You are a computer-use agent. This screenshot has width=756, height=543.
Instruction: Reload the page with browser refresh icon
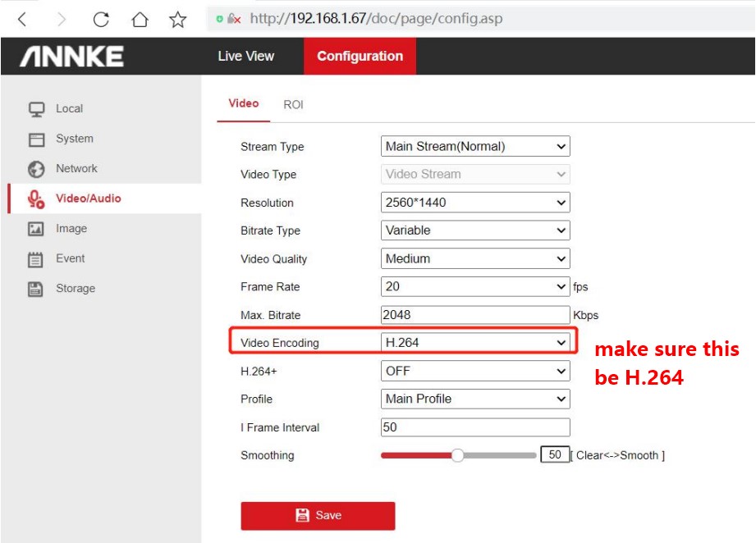(101, 18)
